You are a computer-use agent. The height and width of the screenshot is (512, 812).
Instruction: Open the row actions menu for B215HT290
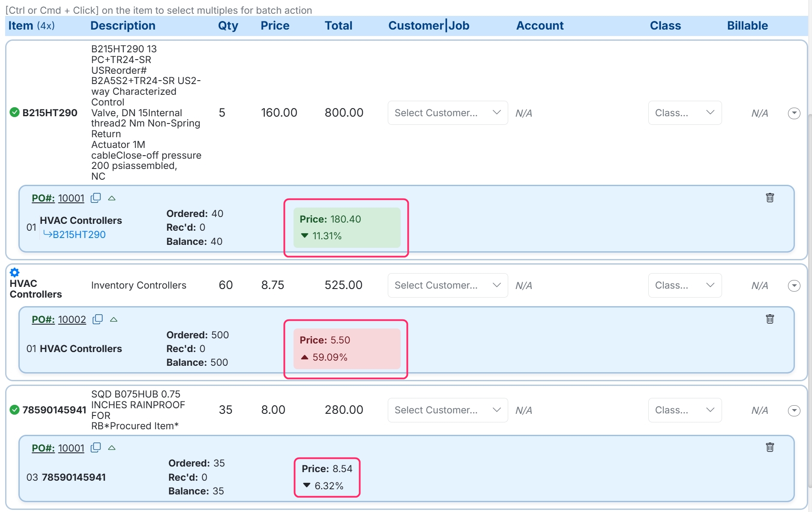(794, 113)
